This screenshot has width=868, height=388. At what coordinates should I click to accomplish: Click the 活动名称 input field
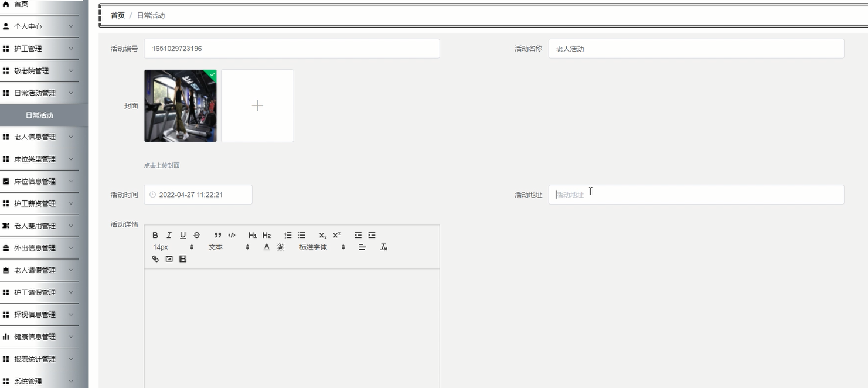(696, 49)
